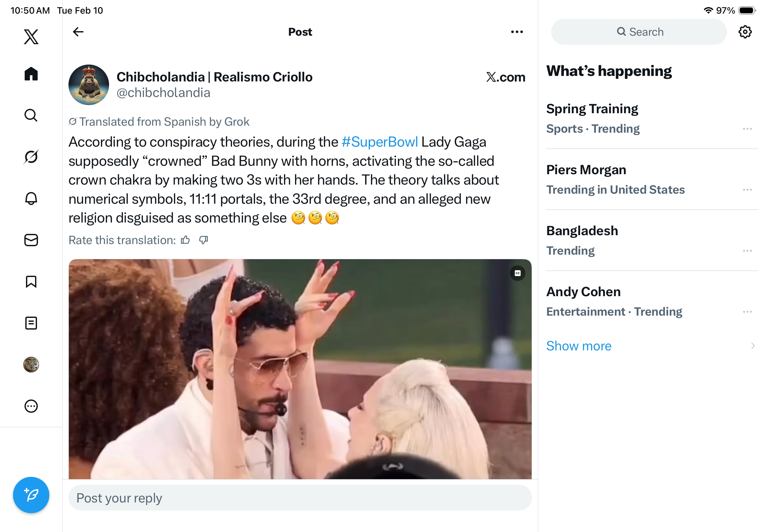Open post options three-dot menu

pos(516,32)
